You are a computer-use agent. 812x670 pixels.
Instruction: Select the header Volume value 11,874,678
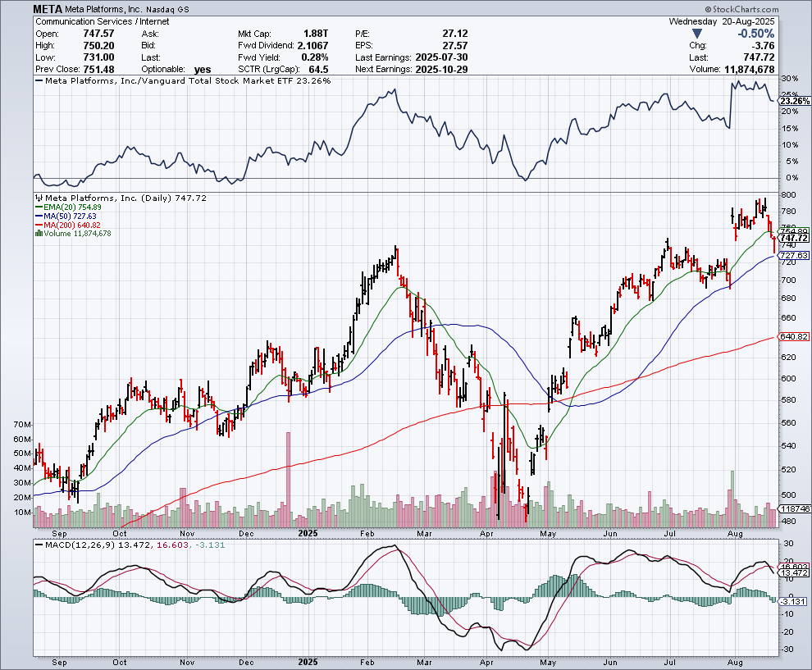[x=750, y=70]
